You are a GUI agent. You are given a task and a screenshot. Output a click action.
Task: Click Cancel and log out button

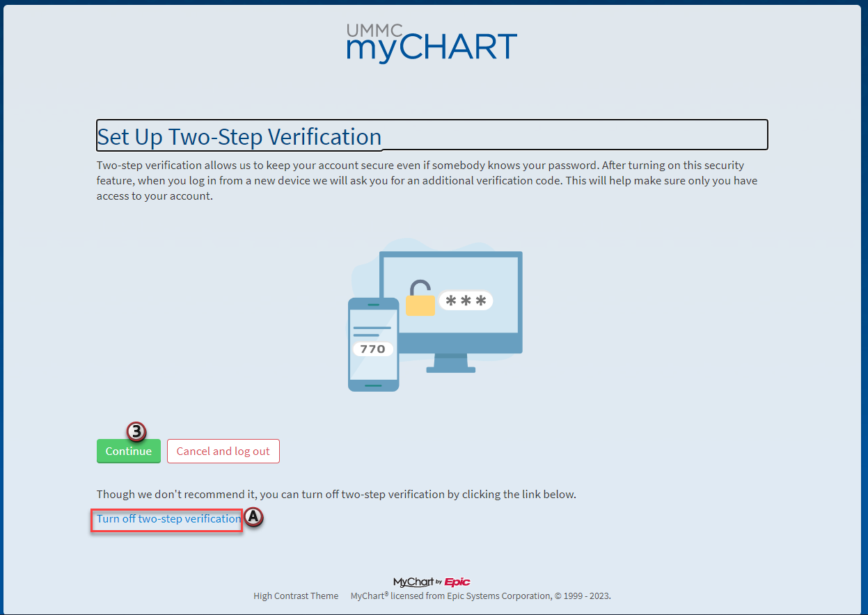click(223, 451)
